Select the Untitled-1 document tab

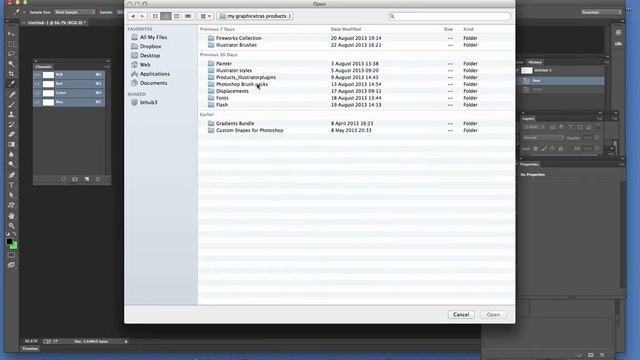click(x=56, y=22)
